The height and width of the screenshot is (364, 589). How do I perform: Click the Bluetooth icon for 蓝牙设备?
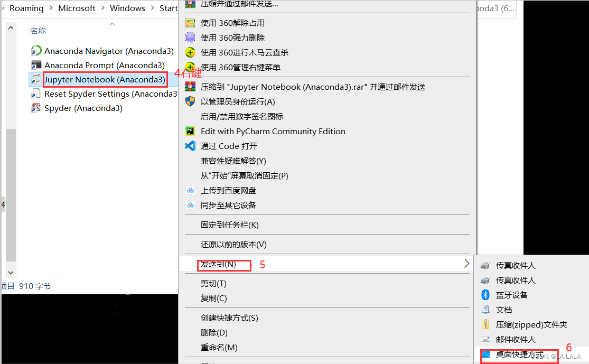[485, 295]
